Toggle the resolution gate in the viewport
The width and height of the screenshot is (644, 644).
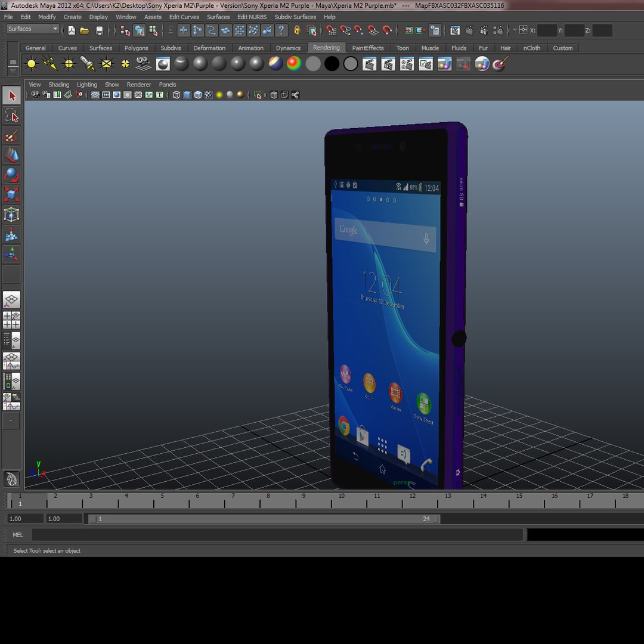tap(117, 95)
